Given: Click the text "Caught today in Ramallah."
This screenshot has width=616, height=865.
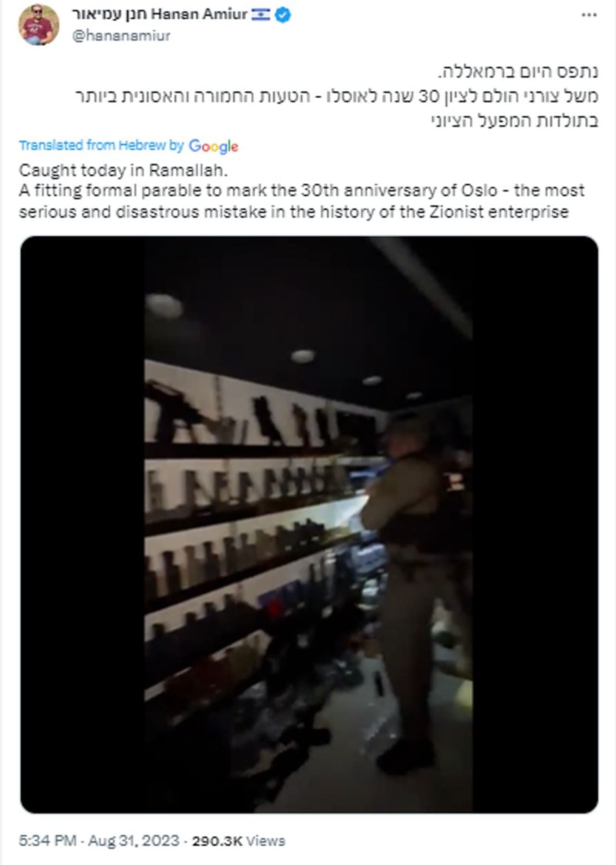Looking at the screenshot, I should point(123,170).
